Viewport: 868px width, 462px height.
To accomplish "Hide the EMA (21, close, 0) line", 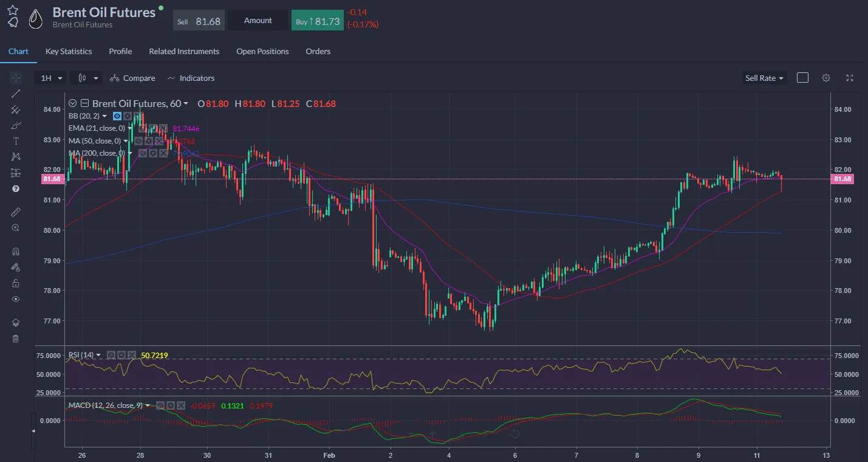I will pos(143,128).
